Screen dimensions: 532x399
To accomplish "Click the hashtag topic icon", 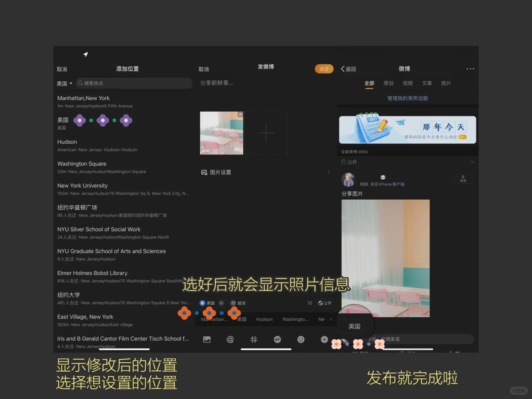I will click(254, 339).
